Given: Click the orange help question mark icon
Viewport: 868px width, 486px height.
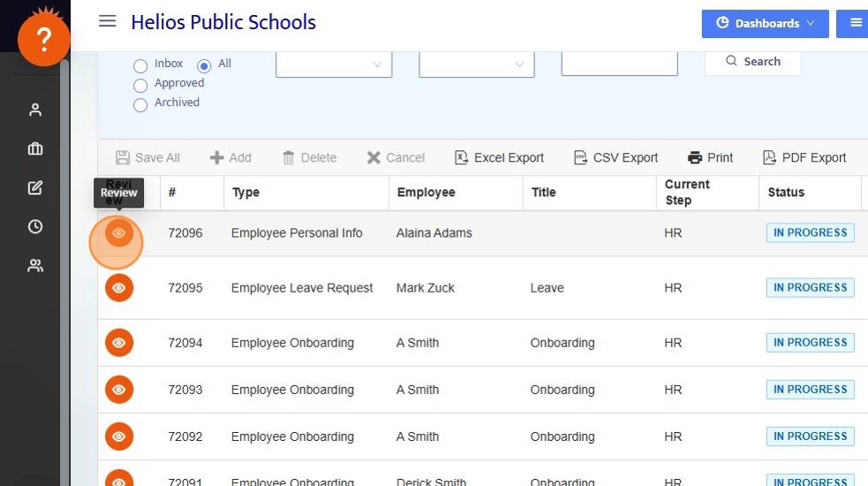Looking at the screenshot, I should click(43, 40).
